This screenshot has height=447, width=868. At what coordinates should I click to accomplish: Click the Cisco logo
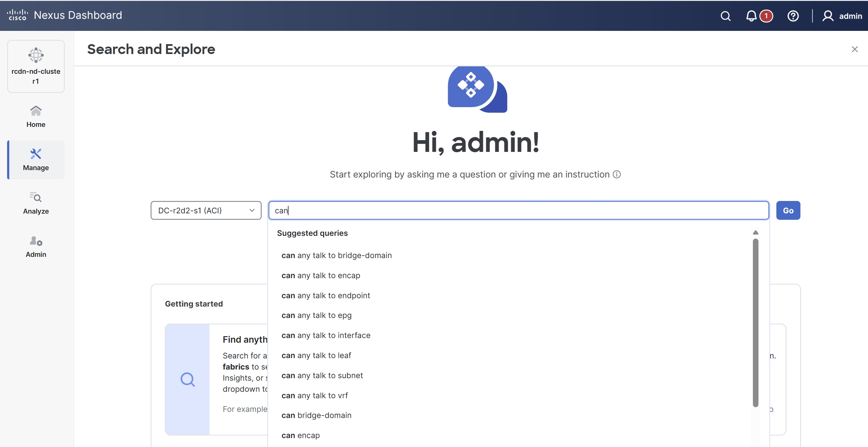click(x=18, y=15)
